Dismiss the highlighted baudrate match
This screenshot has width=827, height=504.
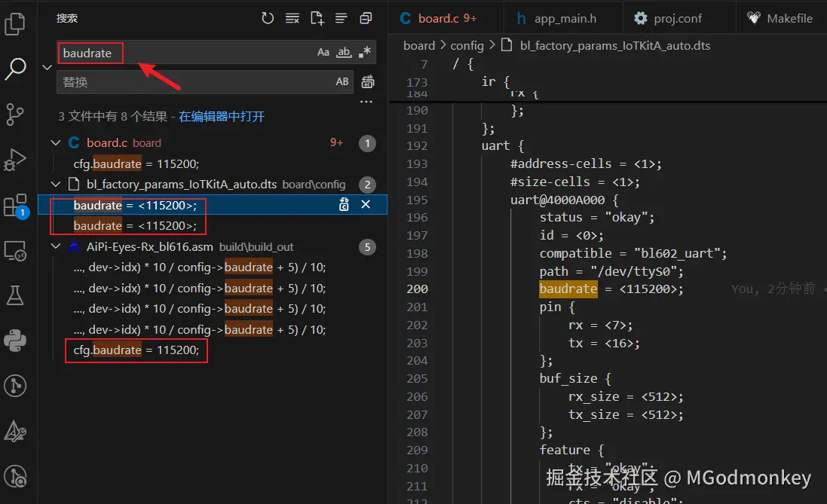pos(366,205)
